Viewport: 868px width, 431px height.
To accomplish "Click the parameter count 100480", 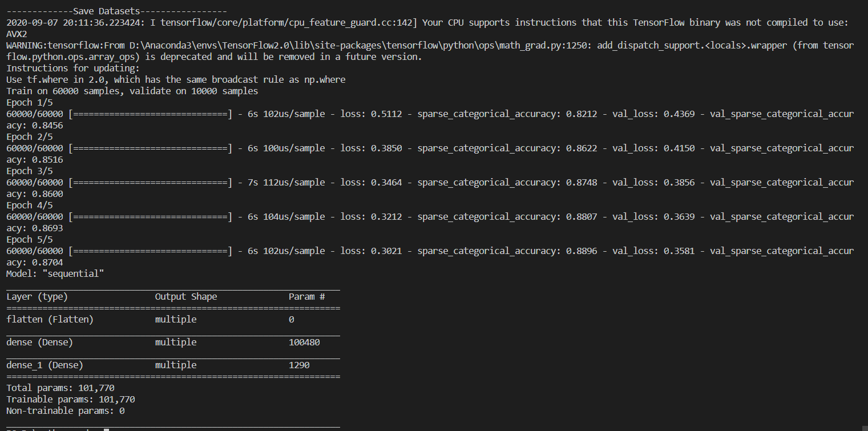I will point(304,343).
